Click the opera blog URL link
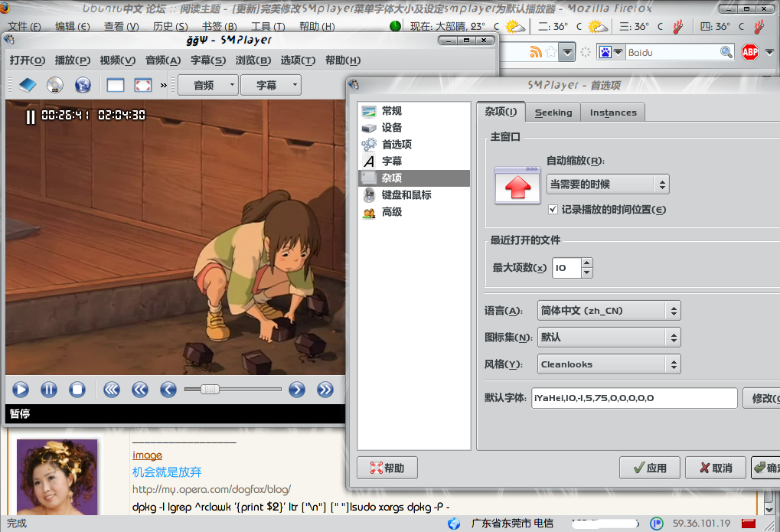Screen dimensions: 780x532 click(x=211, y=489)
